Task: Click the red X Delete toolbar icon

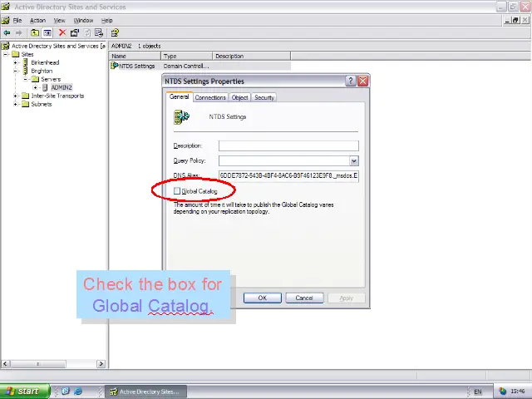Action: click(62, 33)
